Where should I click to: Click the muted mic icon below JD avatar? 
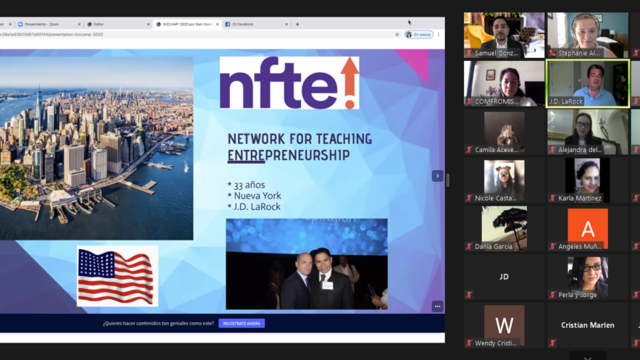469,294
